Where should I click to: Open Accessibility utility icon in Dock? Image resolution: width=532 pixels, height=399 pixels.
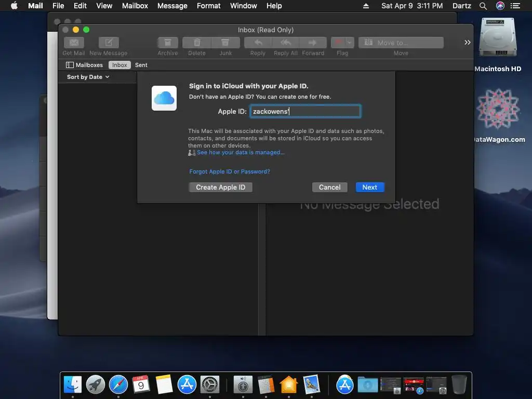(243, 385)
